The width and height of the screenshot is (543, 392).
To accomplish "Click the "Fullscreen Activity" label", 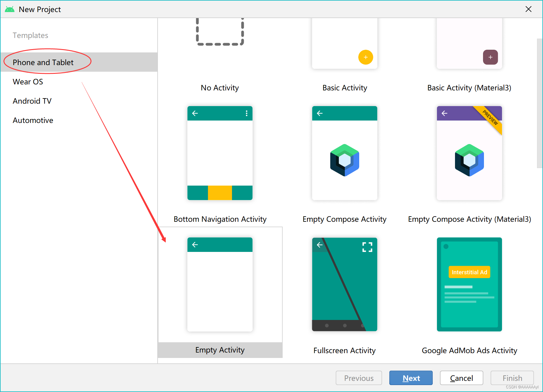I will (345, 350).
